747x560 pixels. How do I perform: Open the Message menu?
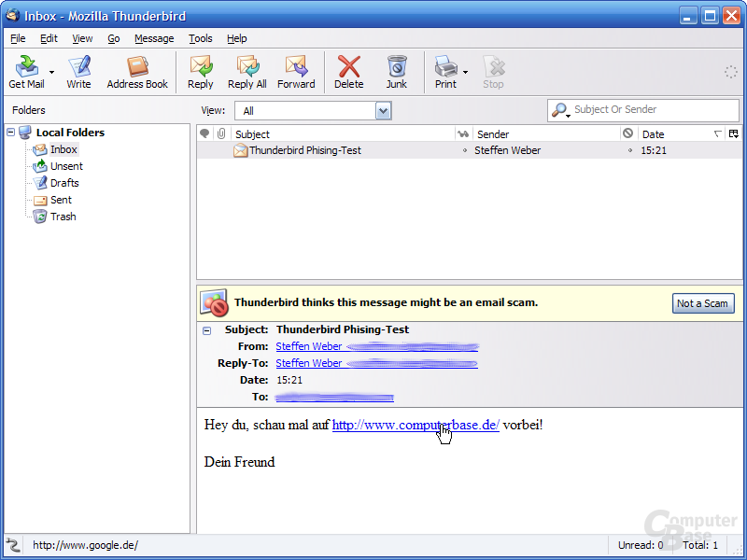coord(154,38)
